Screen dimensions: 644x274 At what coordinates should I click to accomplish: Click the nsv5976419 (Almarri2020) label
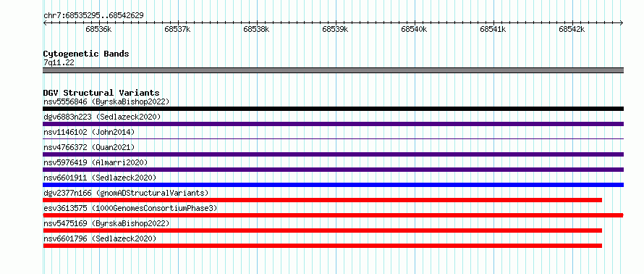coord(96,162)
